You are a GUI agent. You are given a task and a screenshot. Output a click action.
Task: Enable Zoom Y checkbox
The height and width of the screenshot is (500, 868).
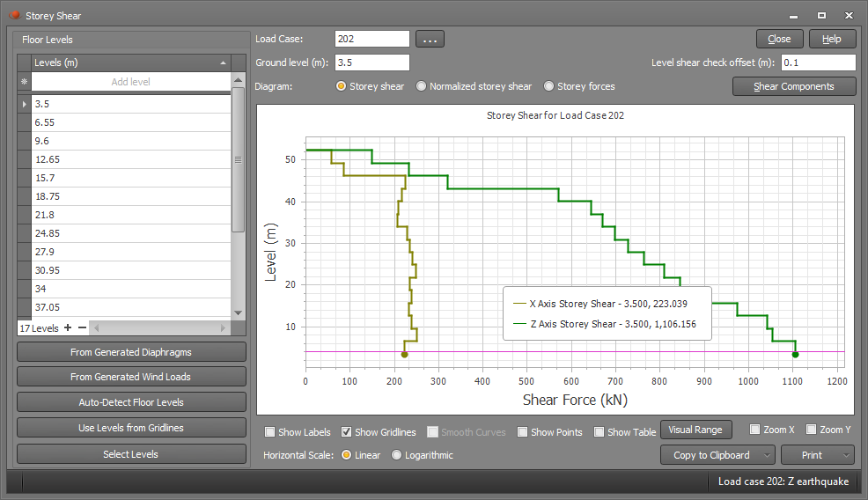812,429
